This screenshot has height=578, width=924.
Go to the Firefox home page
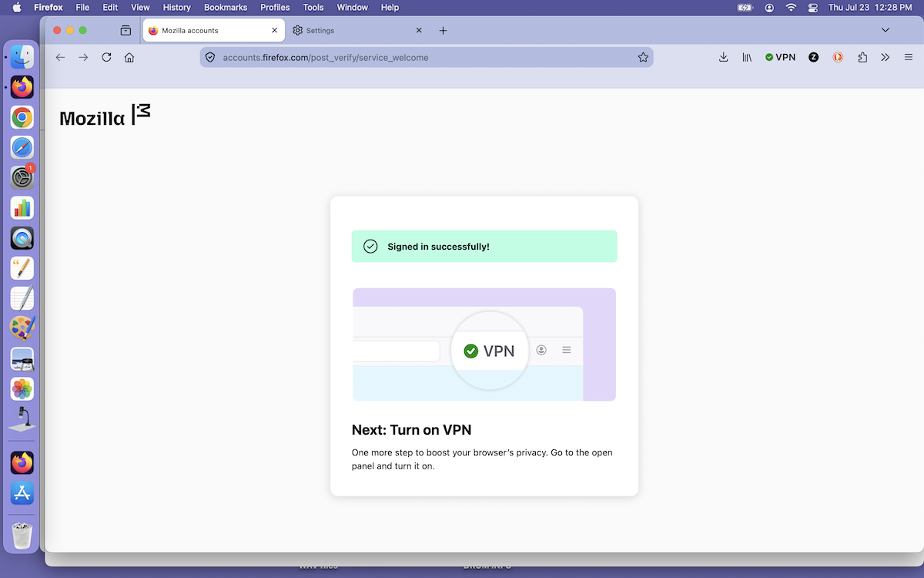(129, 57)
